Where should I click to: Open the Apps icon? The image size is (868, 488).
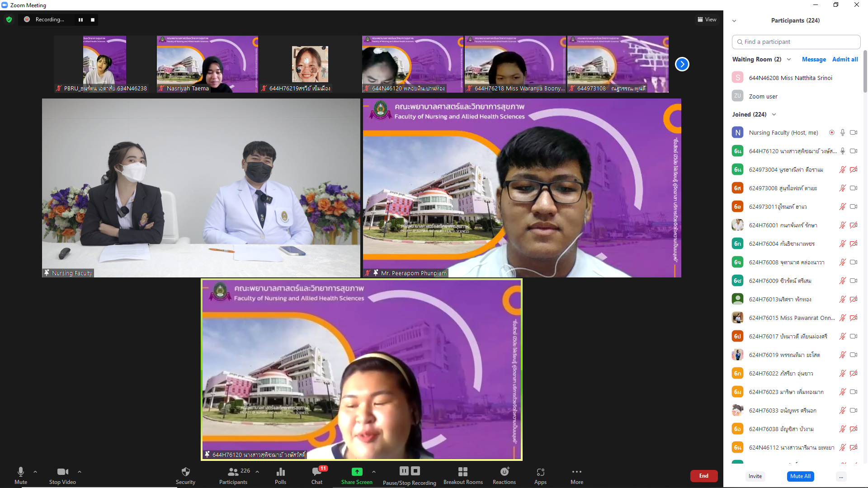[540, 472]
